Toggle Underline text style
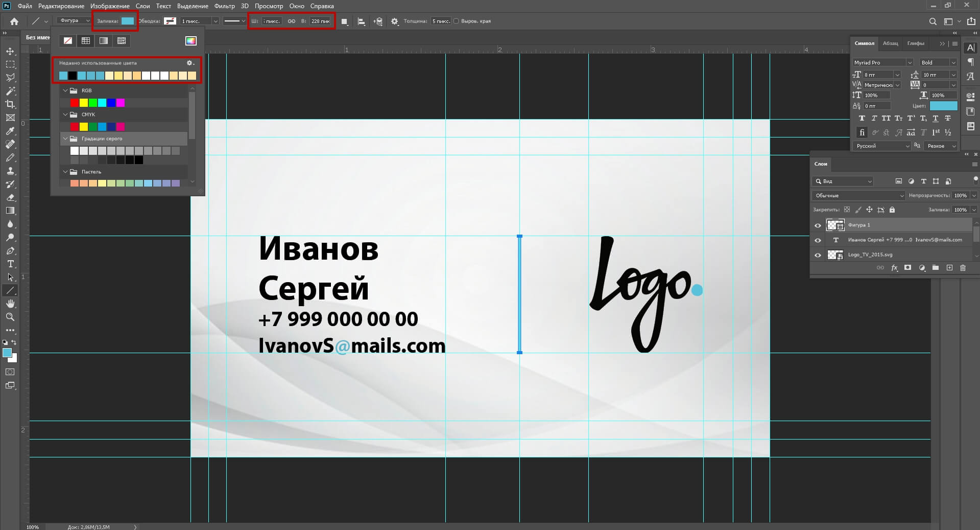Image resolution: width=980 pixels, height=530 pixels. (936, 118)
